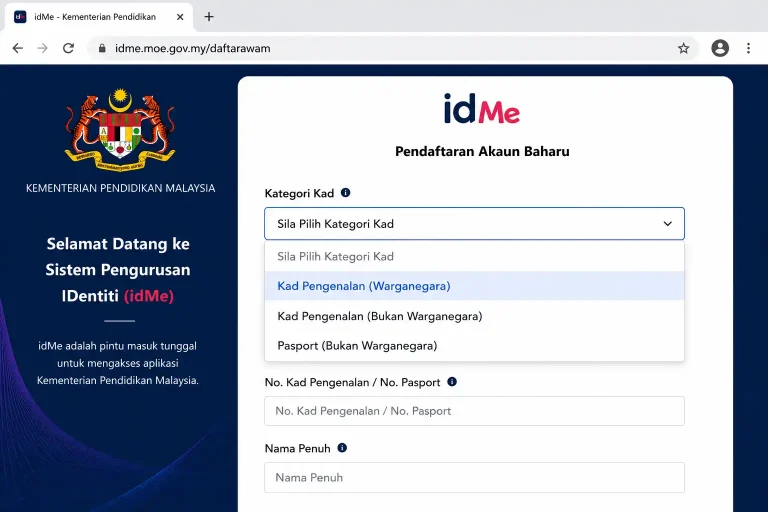Click the padlock site security icon
The image size is (768, 512).
[102, 48]
